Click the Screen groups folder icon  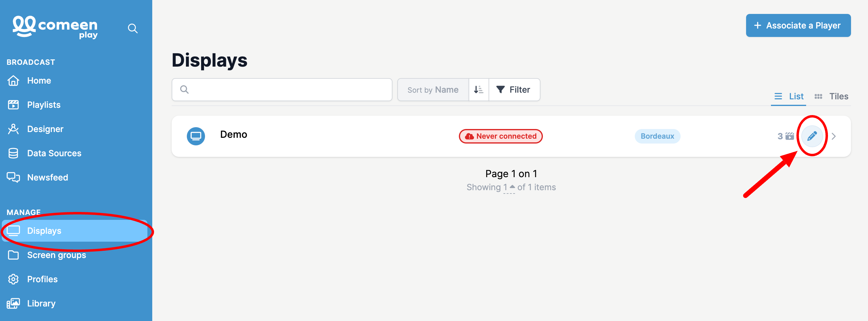(x=13, y=255)
